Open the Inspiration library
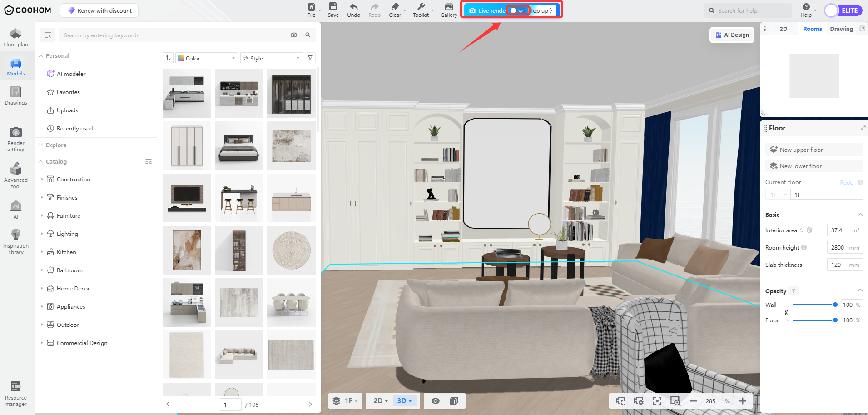The image size is (868, 415). (16, 242)
